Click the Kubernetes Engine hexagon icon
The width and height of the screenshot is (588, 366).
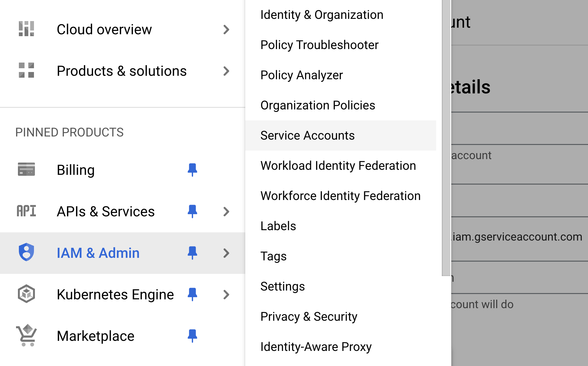click(26, 294)
